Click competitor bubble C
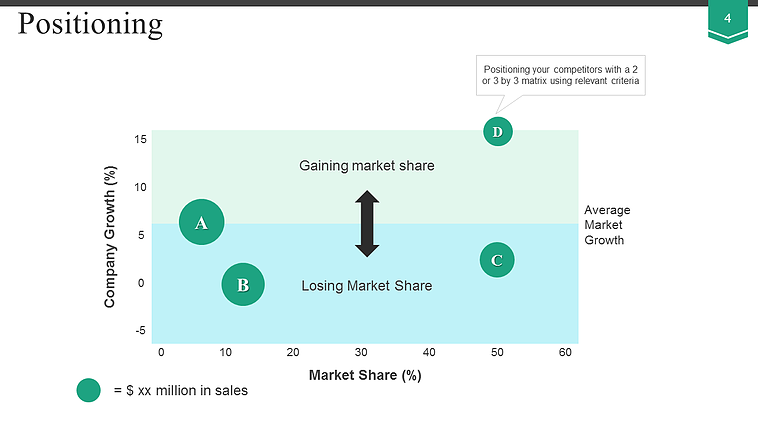Image resolution: width=758 pixels, height=426 pixels. tap(497, 260)
